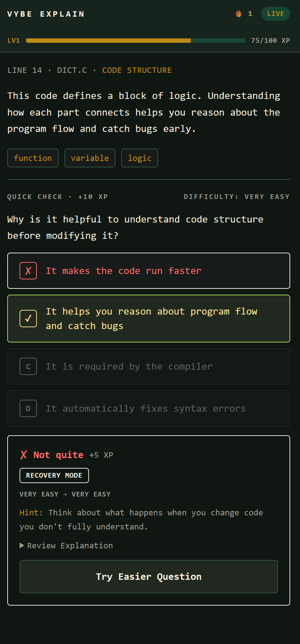
Task: Click the checkmark box on correct answer
Action: coord(28,319)
